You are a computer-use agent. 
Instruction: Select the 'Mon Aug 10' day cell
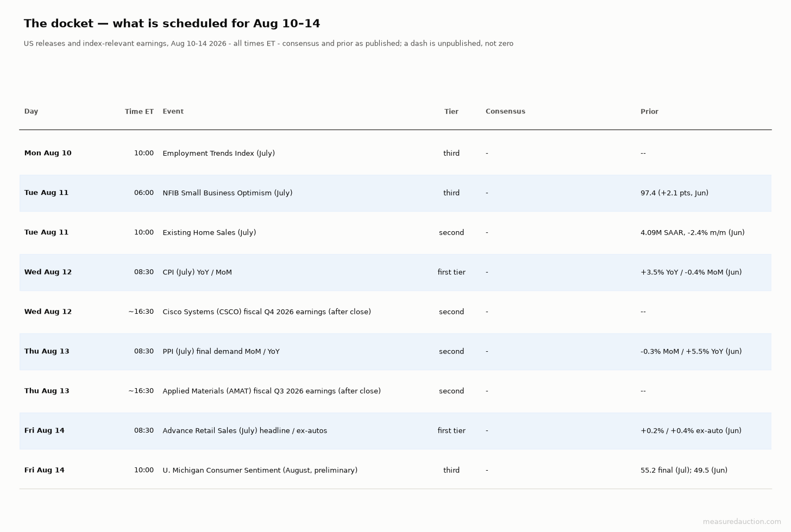(x=48, y=153)
